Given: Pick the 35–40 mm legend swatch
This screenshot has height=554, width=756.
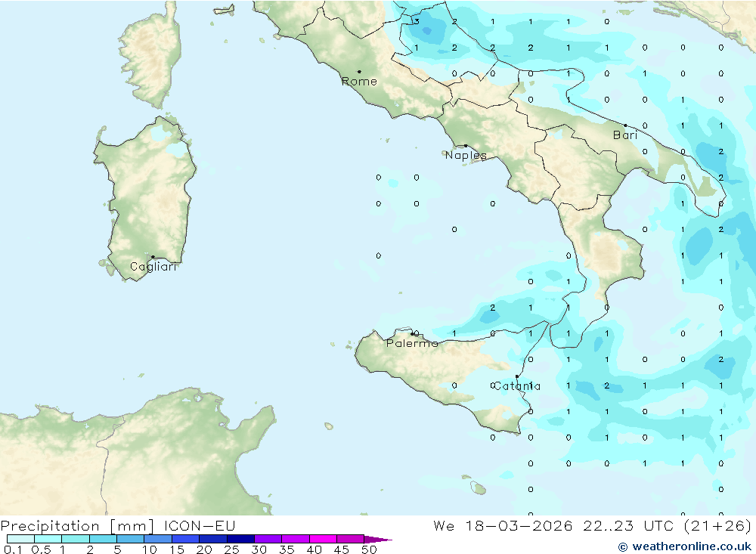Looking at the screenshot, I should (x=296, y=539).
